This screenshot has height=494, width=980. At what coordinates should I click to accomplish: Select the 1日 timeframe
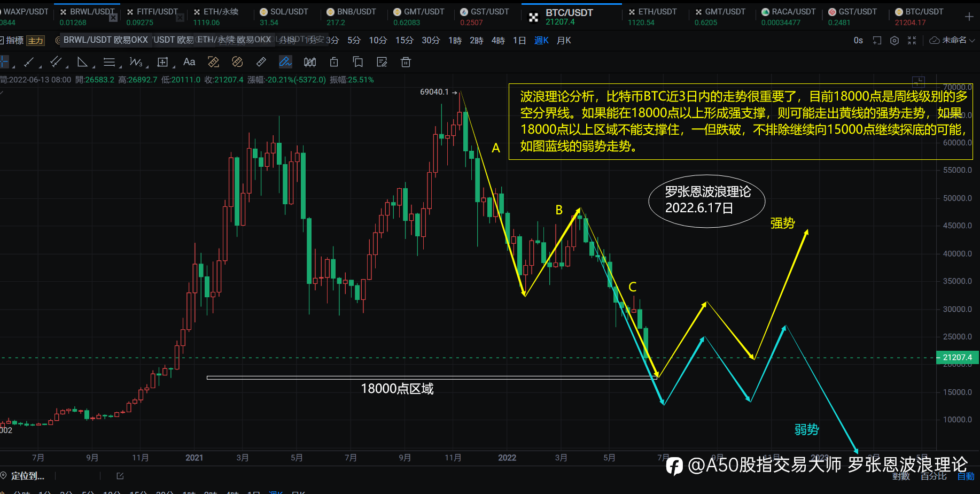pos(519,41)
